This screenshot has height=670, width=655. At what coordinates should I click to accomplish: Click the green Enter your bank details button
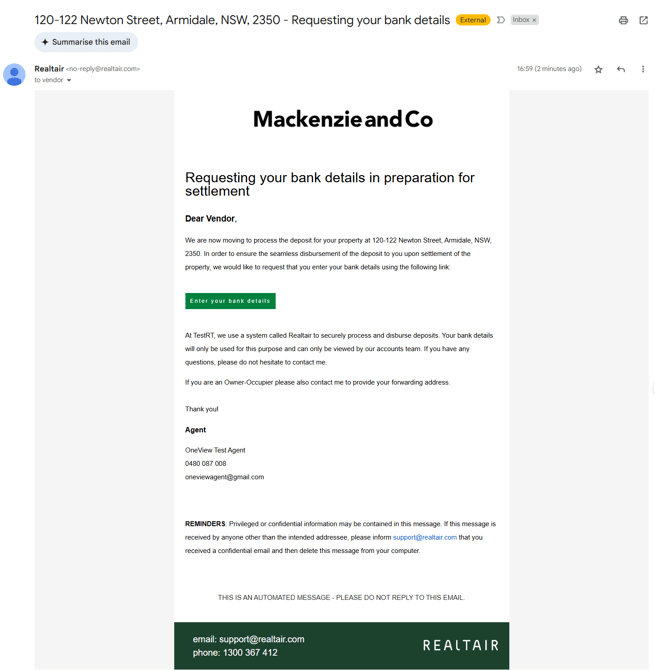(x=230, y=301)
